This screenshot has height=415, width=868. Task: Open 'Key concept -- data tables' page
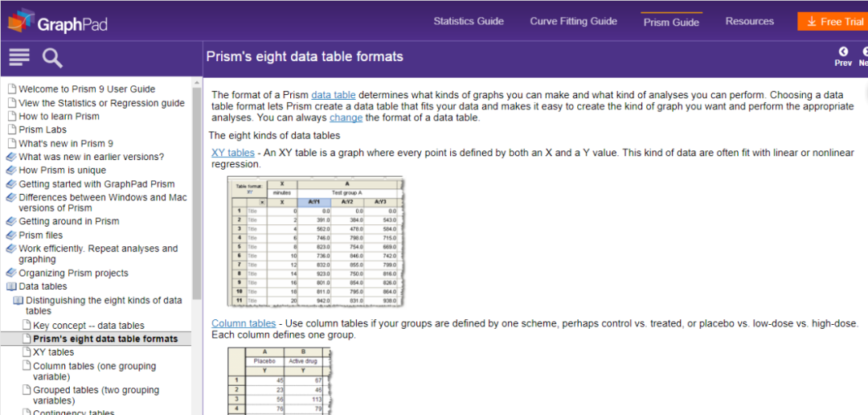tap(88, 325)
